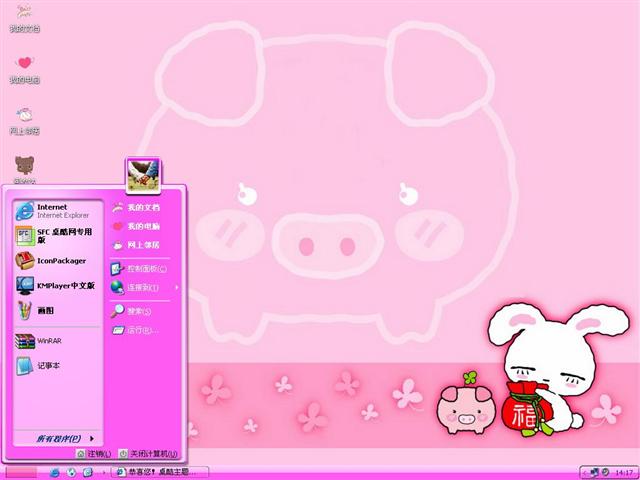The width and height of the screenshot is (640, 480).
Task: Click third quick launch icon on taskbar
Action: click(88, 473)
